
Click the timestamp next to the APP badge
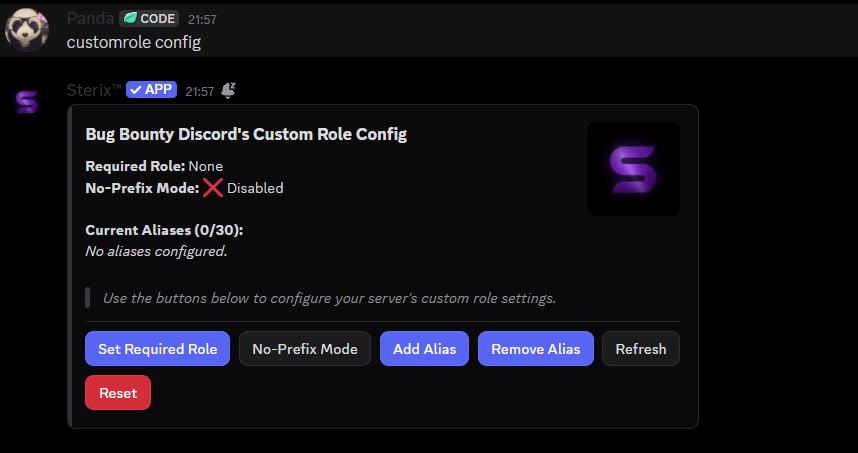(x=199, y=91)
